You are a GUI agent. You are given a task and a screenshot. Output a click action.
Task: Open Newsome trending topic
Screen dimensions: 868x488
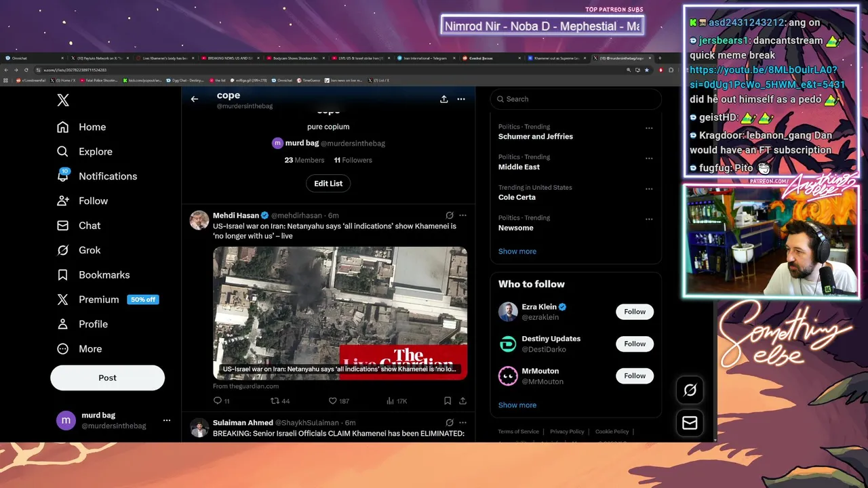pyautogui.click(x=516, y=228)
